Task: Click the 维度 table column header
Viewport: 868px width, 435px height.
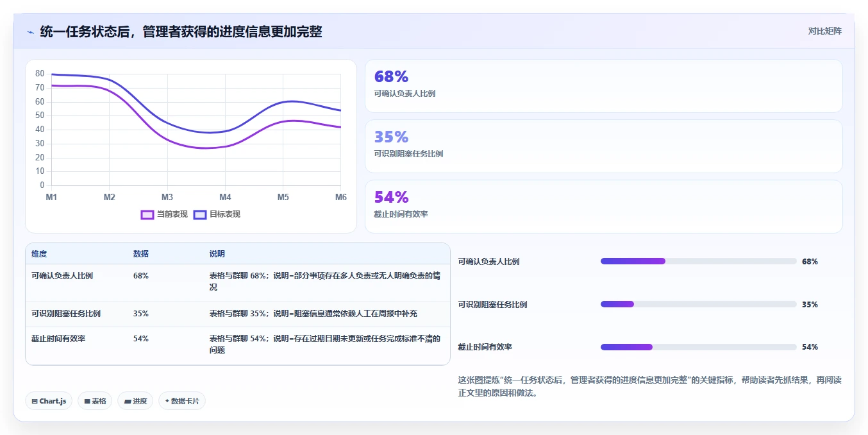Action: (39, 254)
